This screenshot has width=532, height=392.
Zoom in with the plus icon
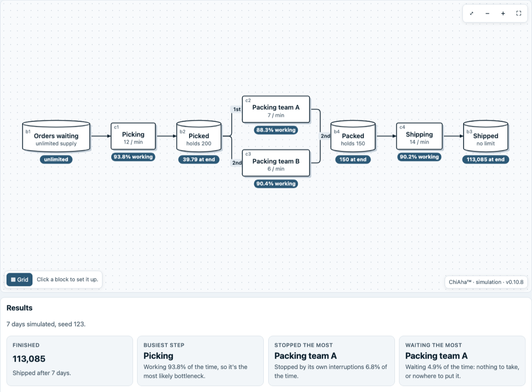pos(503,13)
